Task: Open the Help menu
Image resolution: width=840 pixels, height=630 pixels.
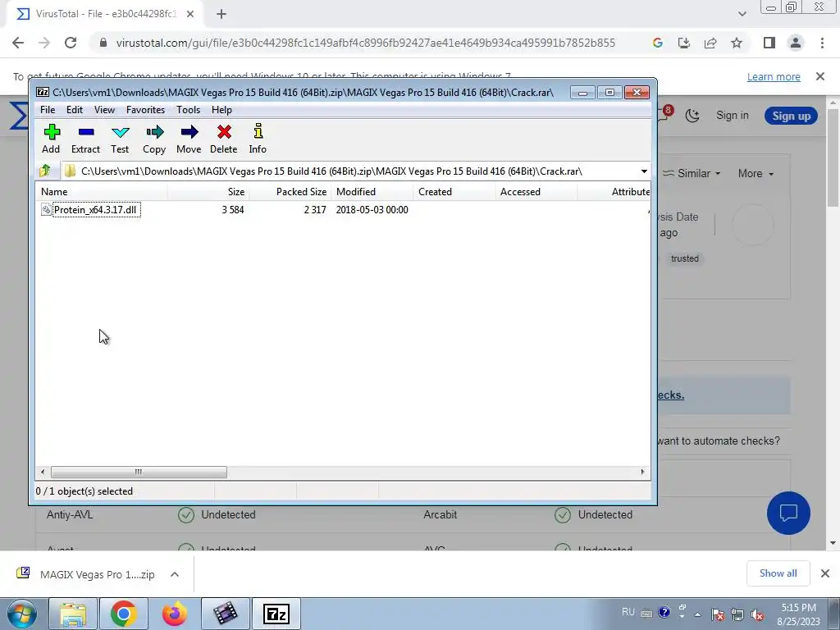Action: click(221, 110)
